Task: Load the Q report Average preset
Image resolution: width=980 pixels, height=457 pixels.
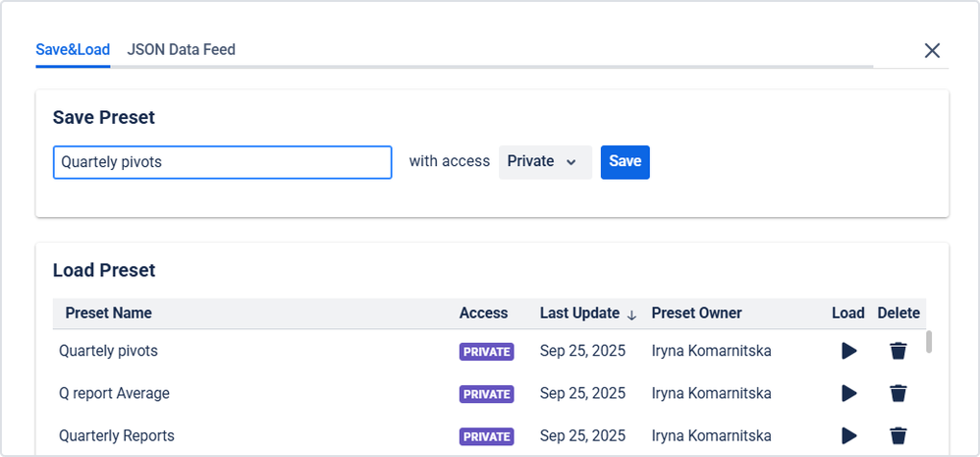Action: pos(849,393)
